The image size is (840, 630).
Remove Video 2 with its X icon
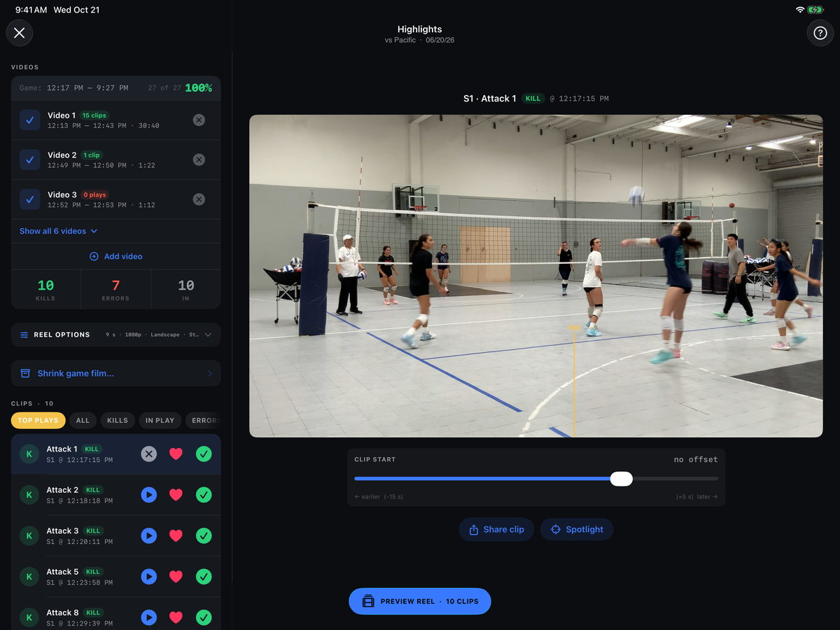199,160
